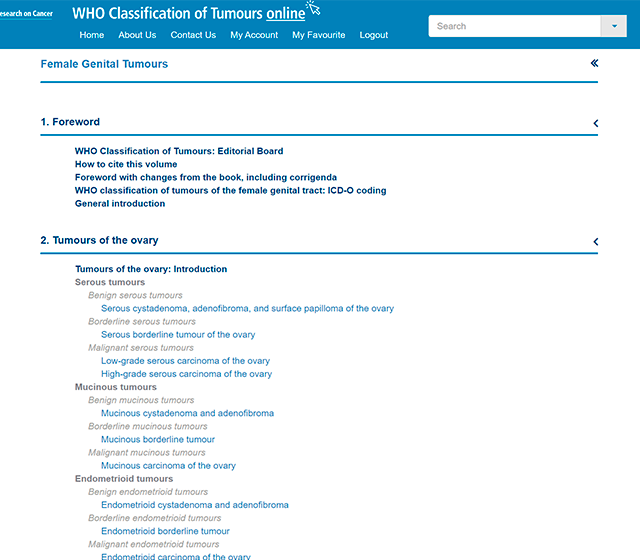
Task: Click the Research on Cancer logo
Action: click(x=26, y=13)
